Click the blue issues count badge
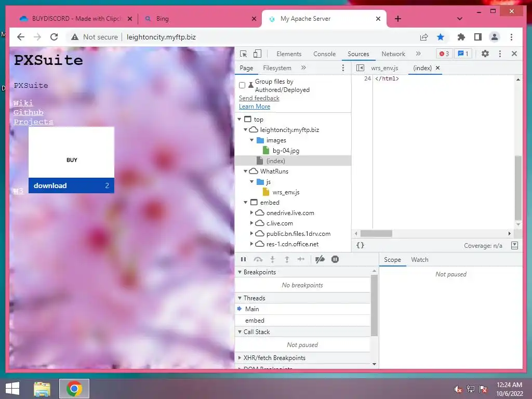 click(463, 54)
